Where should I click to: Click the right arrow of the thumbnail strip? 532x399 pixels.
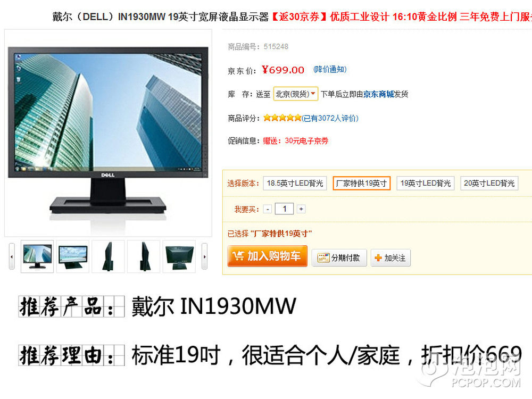click(204, 256)
